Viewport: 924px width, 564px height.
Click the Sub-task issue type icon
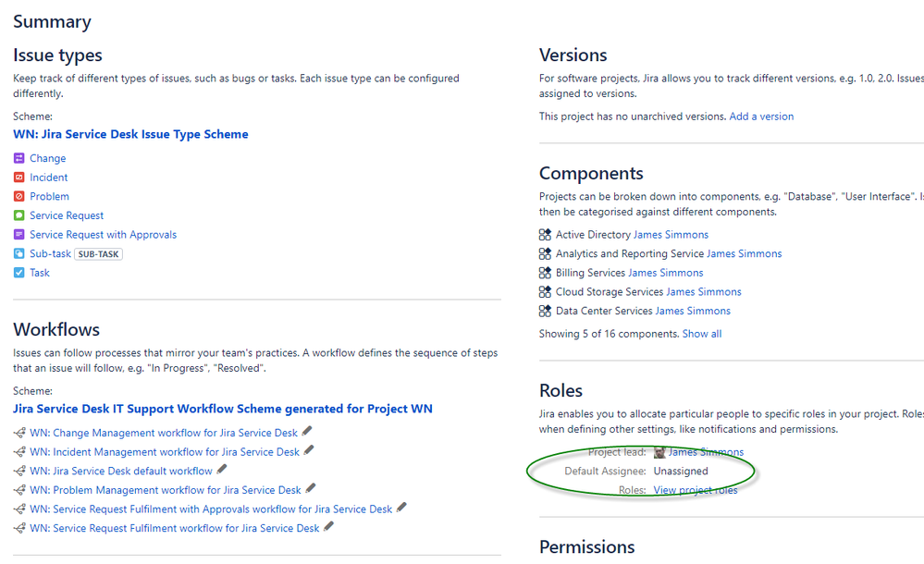(x=18, y=253)
